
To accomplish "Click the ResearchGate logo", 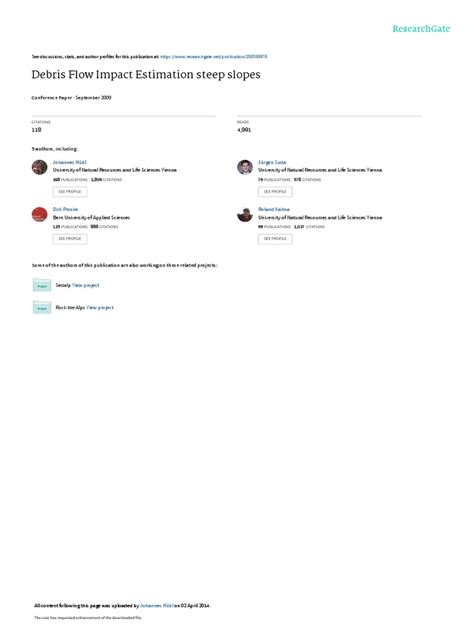I will 421,29.
